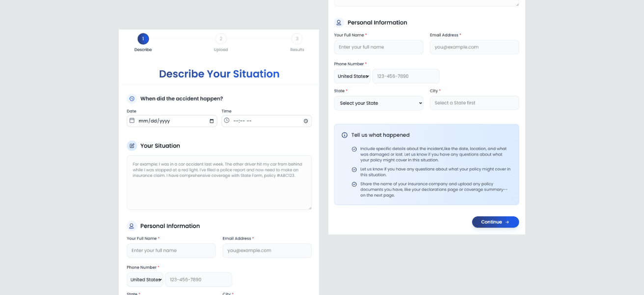Click the check icon beside "Include specific details"

click(354, 149)
